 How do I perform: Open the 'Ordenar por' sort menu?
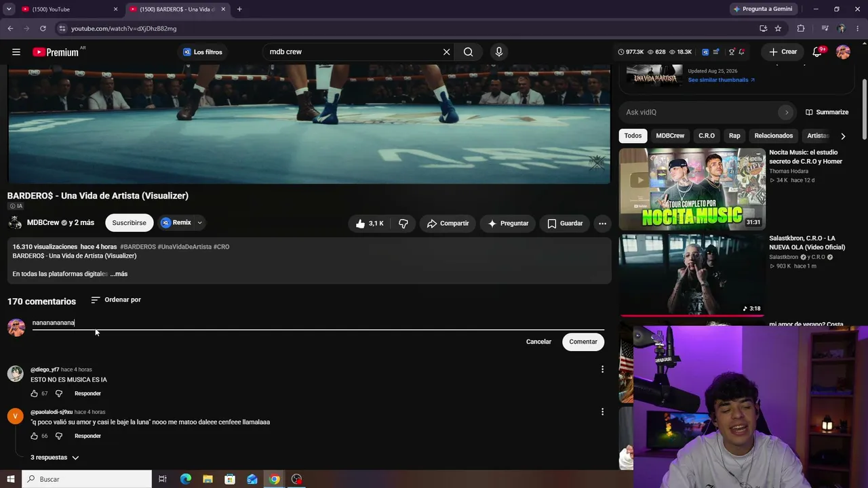(x=116, y=300)
